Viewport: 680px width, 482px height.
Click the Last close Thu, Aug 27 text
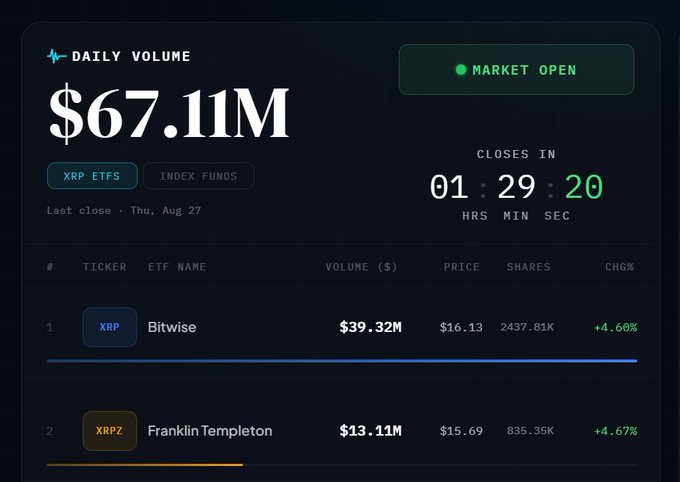point(124,210)
